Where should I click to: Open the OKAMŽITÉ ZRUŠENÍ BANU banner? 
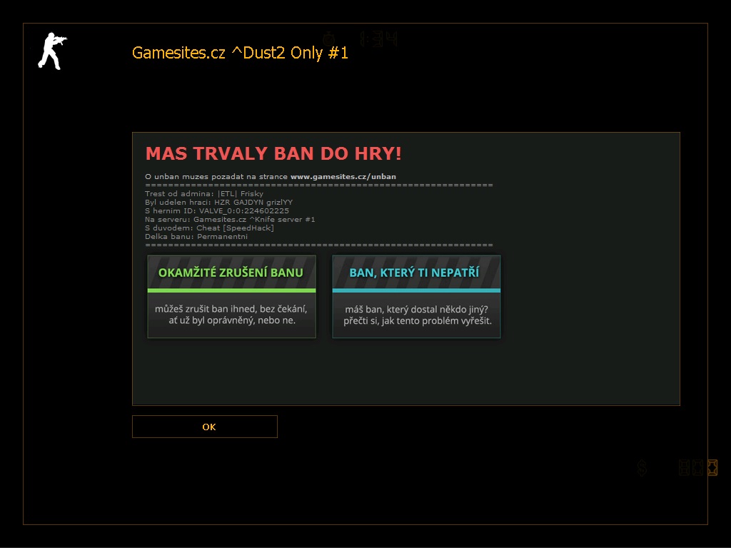tap(231, 273)
